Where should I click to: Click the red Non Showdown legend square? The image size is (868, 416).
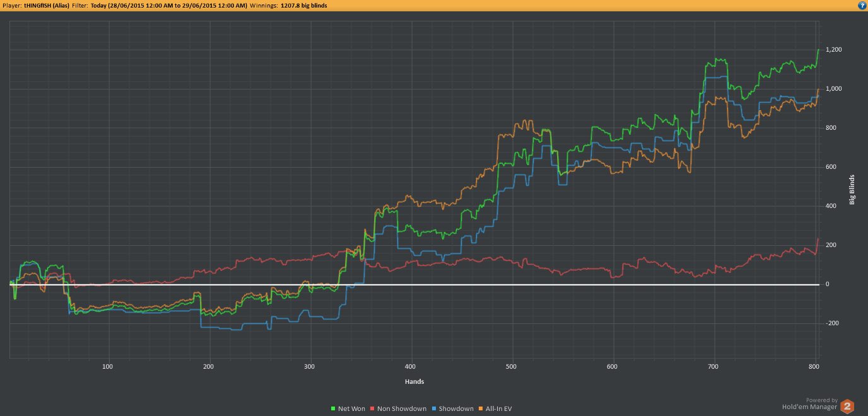(x=372, y=409)
